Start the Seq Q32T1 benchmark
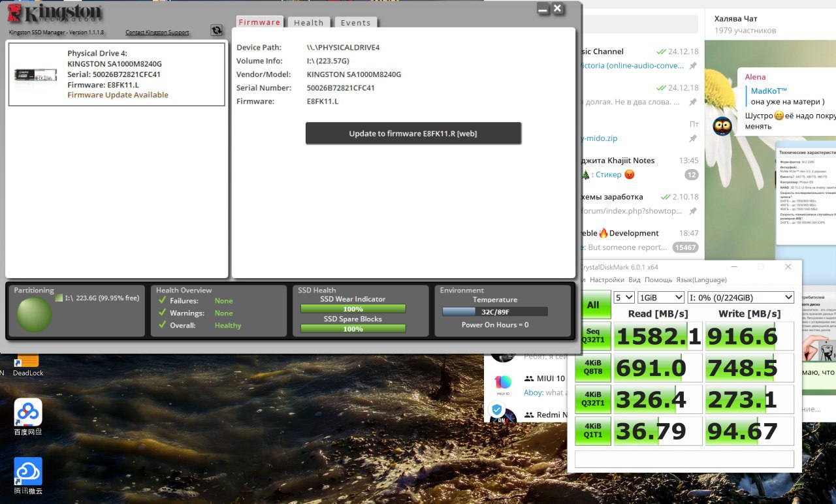 [x=593, y=336]
